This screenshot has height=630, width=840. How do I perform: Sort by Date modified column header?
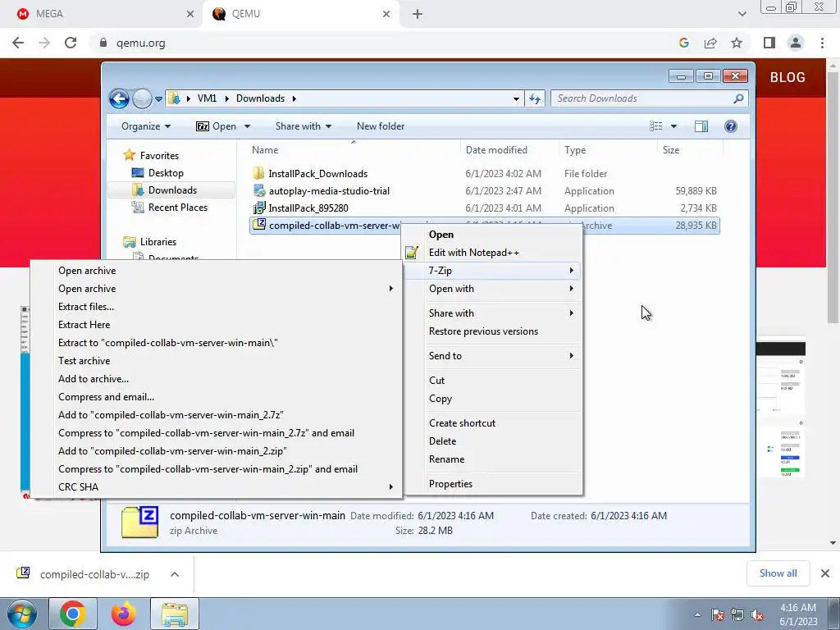click(496, 150)
